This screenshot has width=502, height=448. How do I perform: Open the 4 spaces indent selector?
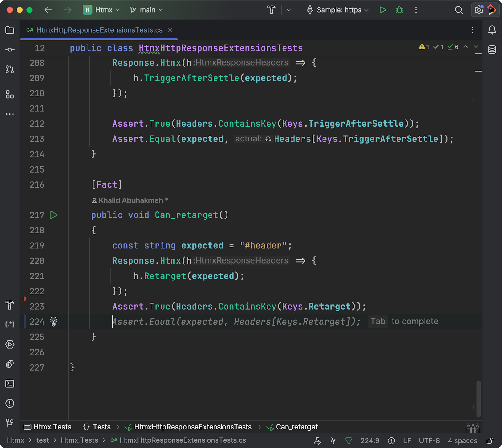462,441
